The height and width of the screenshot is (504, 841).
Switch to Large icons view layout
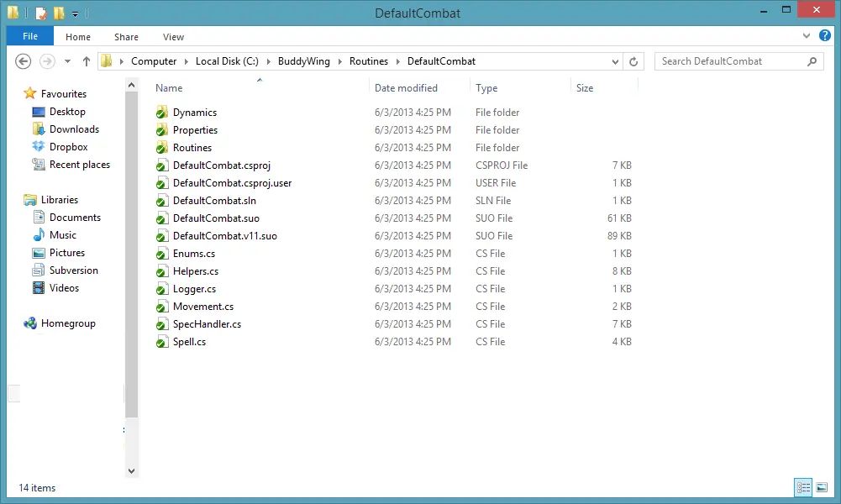pyautogui.click(x=822, y=487)
